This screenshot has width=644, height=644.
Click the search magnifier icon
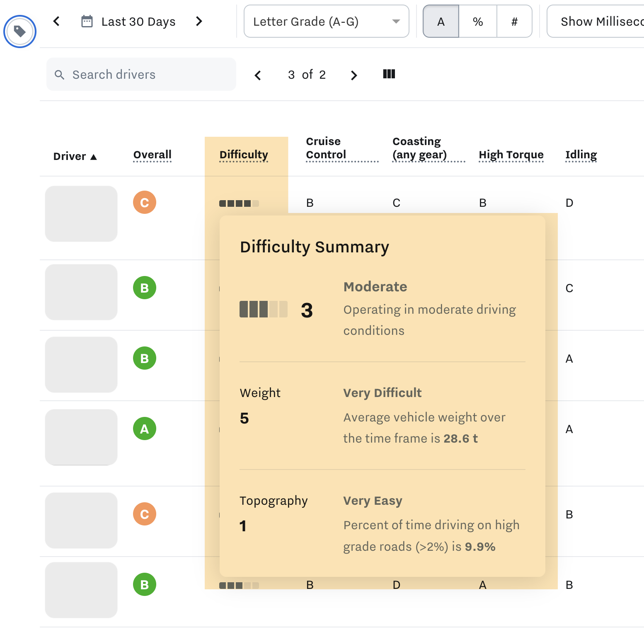(x=60, y=75)
